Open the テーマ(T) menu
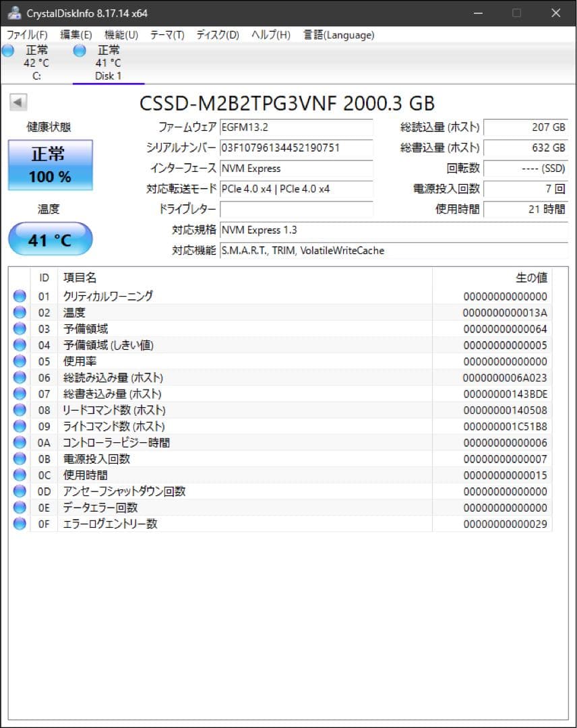The width and height of the screenshot is (577, 728). (167, 35)
